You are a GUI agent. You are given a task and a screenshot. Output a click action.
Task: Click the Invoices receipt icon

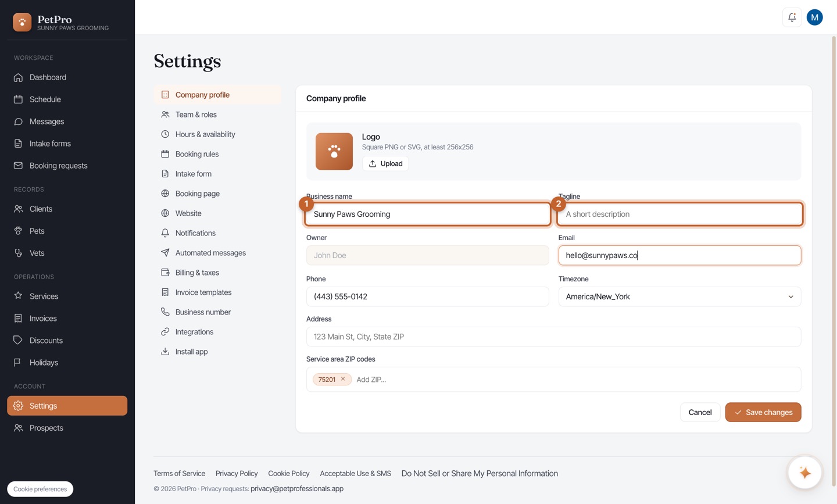[18, 318]
